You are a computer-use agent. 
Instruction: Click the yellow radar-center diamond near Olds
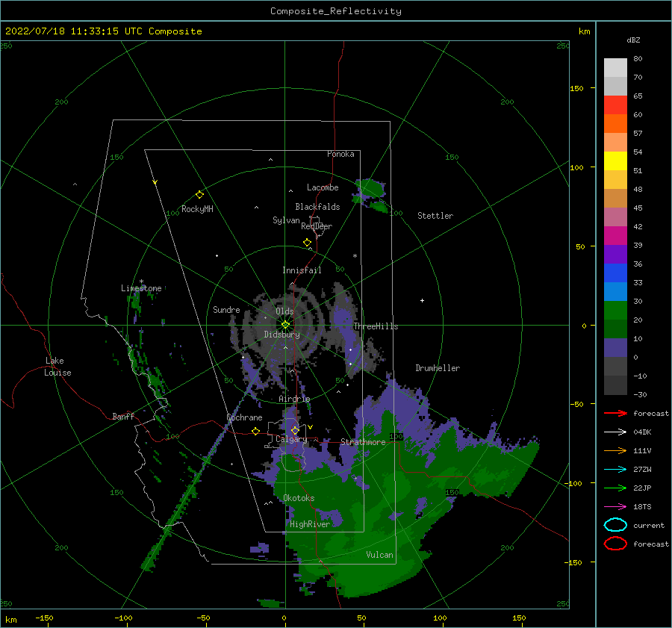pos(285,325)
